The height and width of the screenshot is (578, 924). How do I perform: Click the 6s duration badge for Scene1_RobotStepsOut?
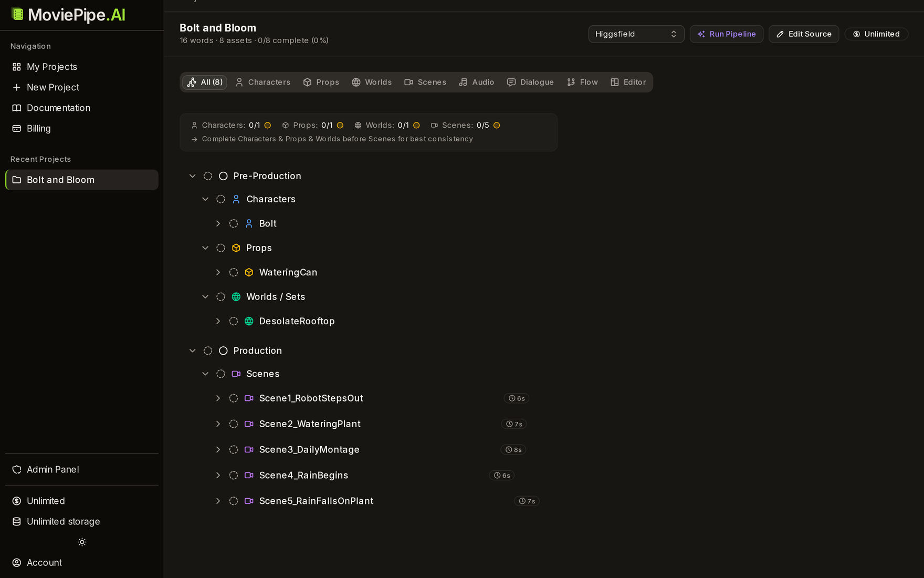click(x=516, y=398)
